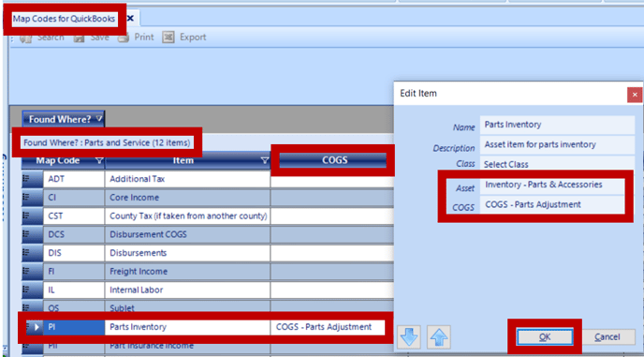Move to next item with down arrow
This screenshot has height=357, width=644.
pyautogui.click(x=409, y=337)
